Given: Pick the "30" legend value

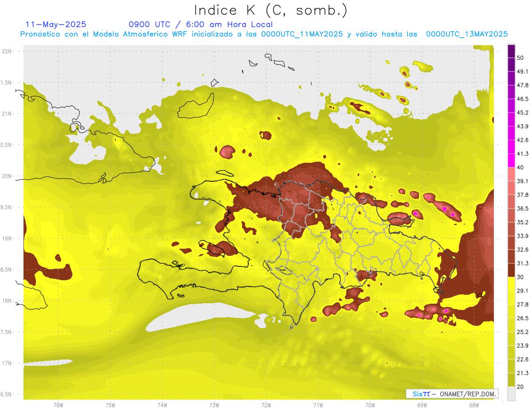Looking at the screenshot, I should pos(521,277).
